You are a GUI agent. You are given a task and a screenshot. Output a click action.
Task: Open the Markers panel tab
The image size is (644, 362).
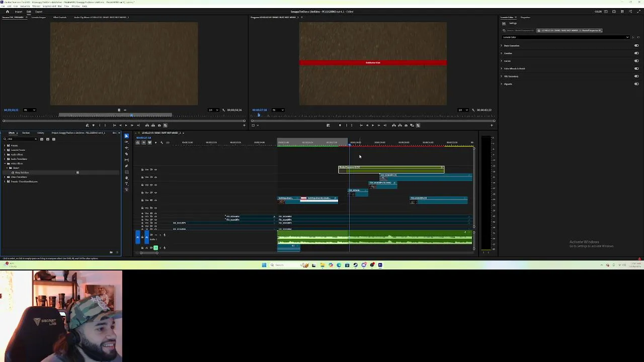pyautogui.click(x=26, y=133)
